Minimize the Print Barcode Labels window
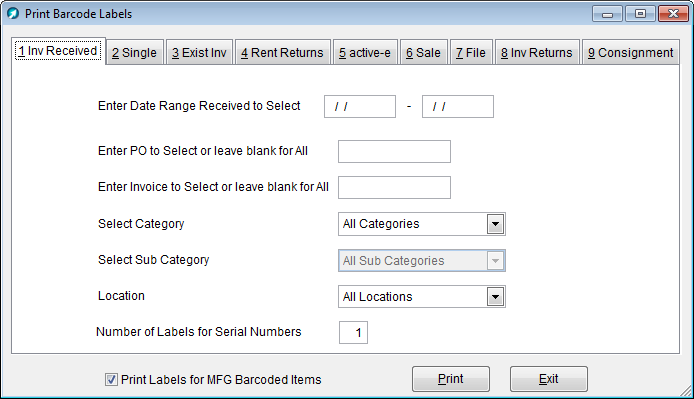The height and width of the screenshot is (399, 694). click(x=607, y=14)
